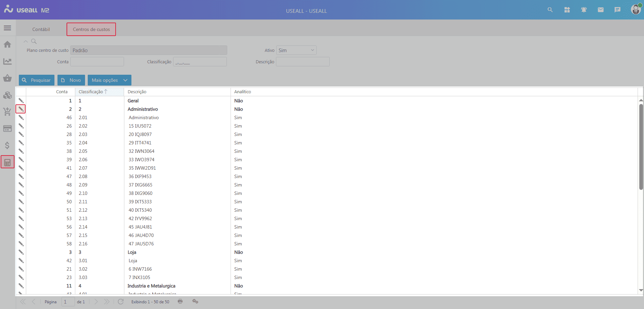
Task: Select the Centros de custos tab
Action: (91, 29)
